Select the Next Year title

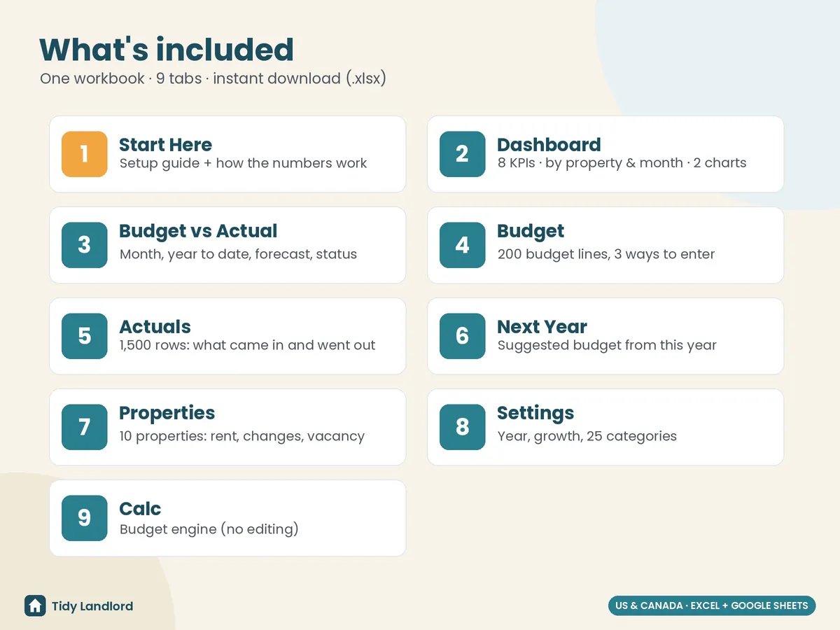542,327
